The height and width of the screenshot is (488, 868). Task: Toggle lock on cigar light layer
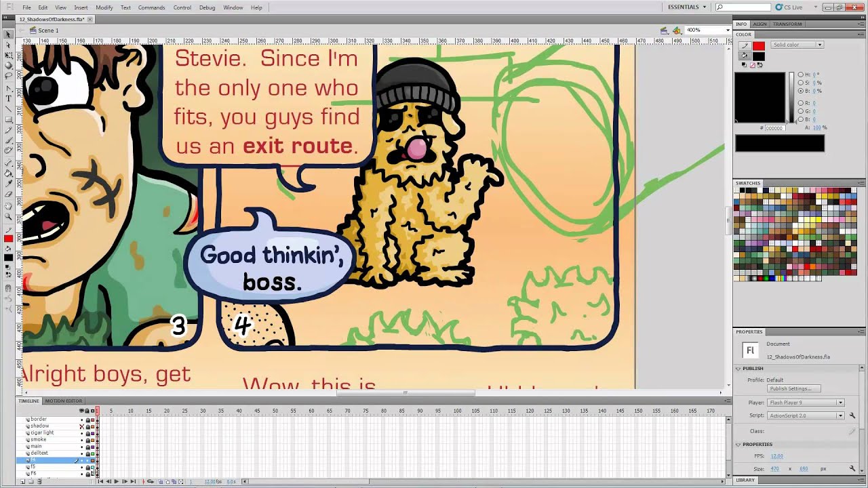pos(87,433)
